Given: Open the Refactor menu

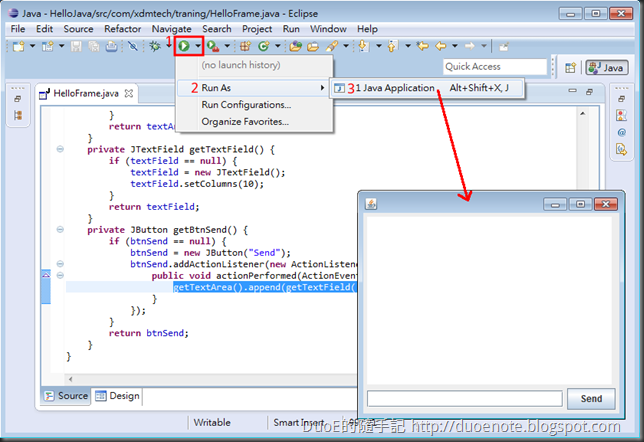Looking at the screenshot, I should (x=122, y=29).
